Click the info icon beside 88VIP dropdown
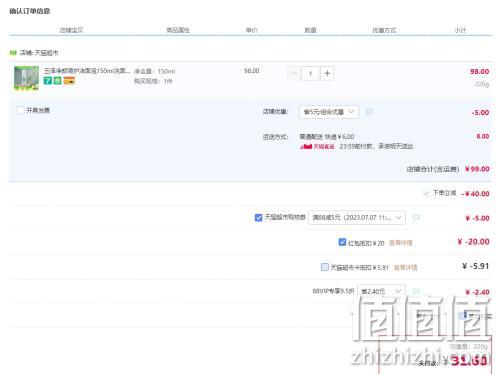This screenshot has height=374, width=500. (416, 291)
